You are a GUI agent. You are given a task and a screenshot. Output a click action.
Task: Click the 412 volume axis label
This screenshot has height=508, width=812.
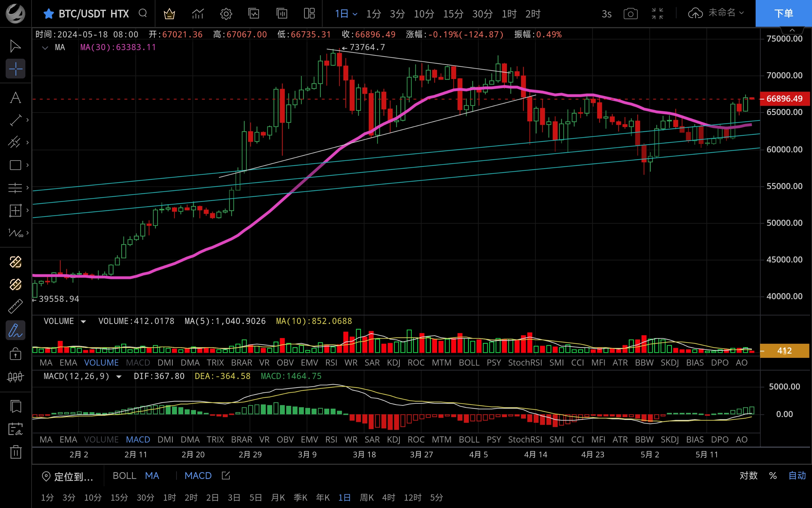[784, 351]
